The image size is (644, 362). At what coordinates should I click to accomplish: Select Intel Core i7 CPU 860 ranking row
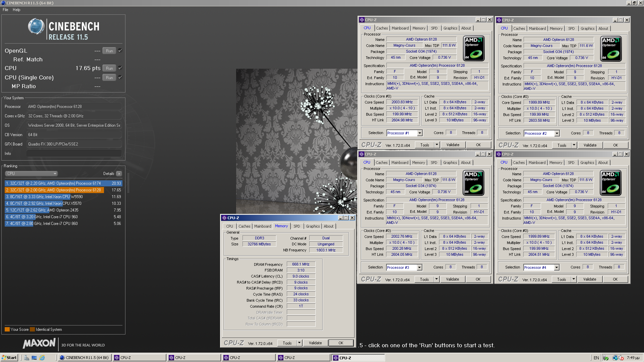click(x=63, y=224)
